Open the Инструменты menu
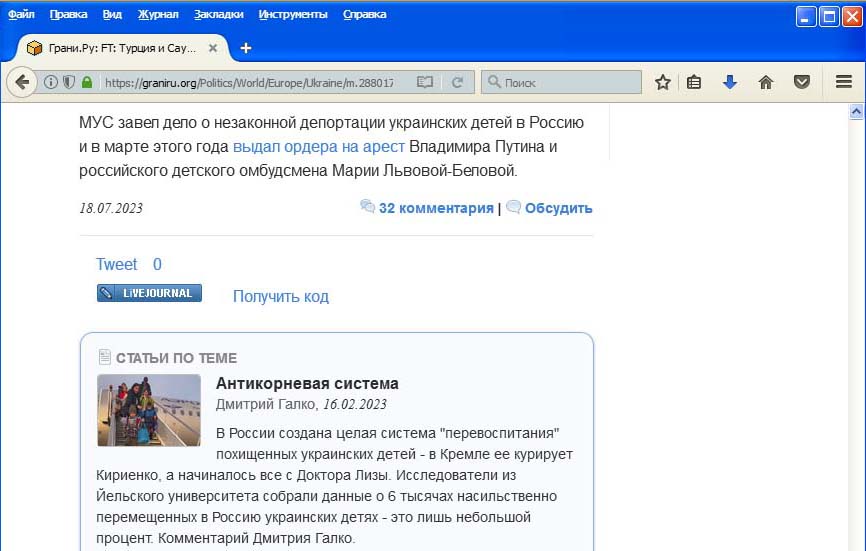Screen dimensions: 866x551 point(293,14)
